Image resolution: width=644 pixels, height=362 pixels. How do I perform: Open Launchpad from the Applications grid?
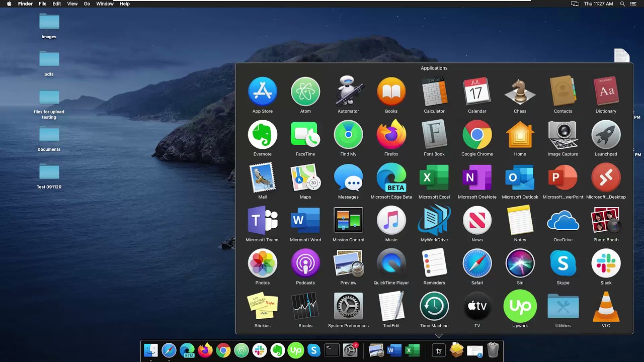tap(606, 135)
